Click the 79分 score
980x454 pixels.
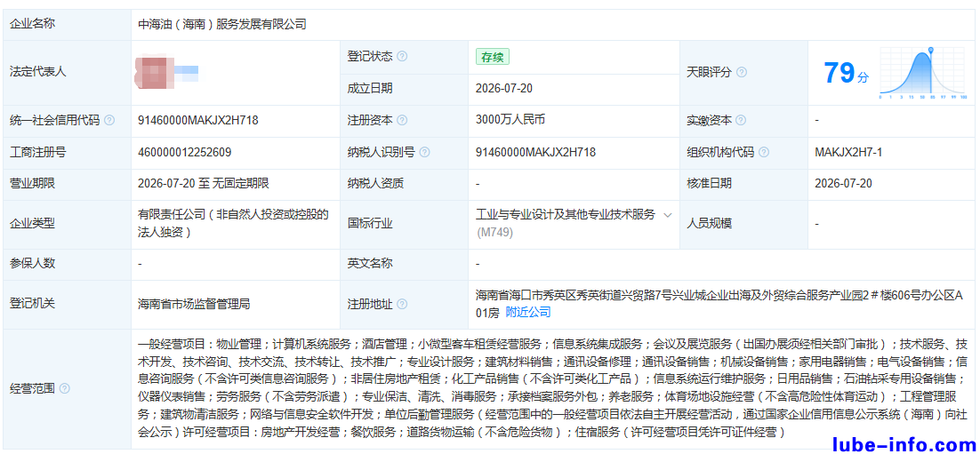click(x=846, y=74)
